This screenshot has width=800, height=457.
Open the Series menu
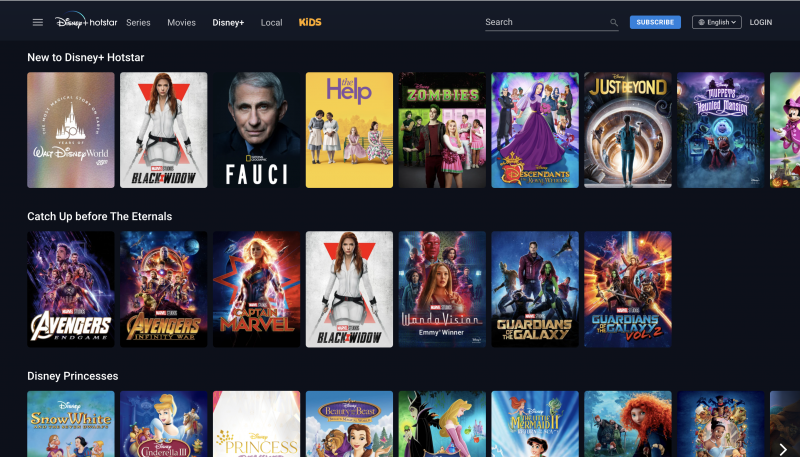(x=138, y=22)
